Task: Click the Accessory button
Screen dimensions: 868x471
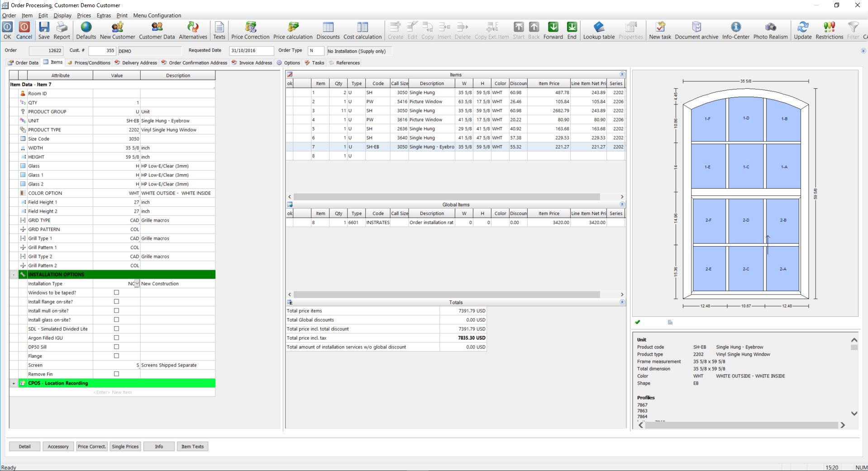Action: (58, 447)
